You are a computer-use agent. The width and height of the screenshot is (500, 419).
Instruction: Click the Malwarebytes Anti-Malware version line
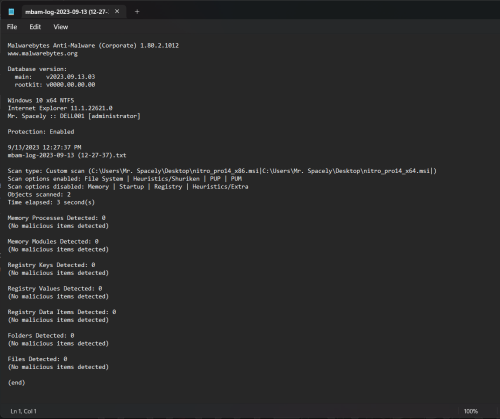93,45
